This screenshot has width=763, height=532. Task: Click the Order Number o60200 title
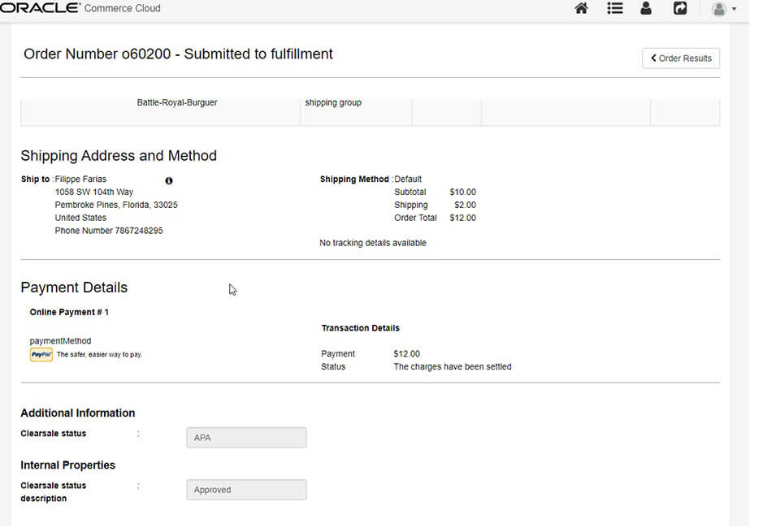pos(178,54)
